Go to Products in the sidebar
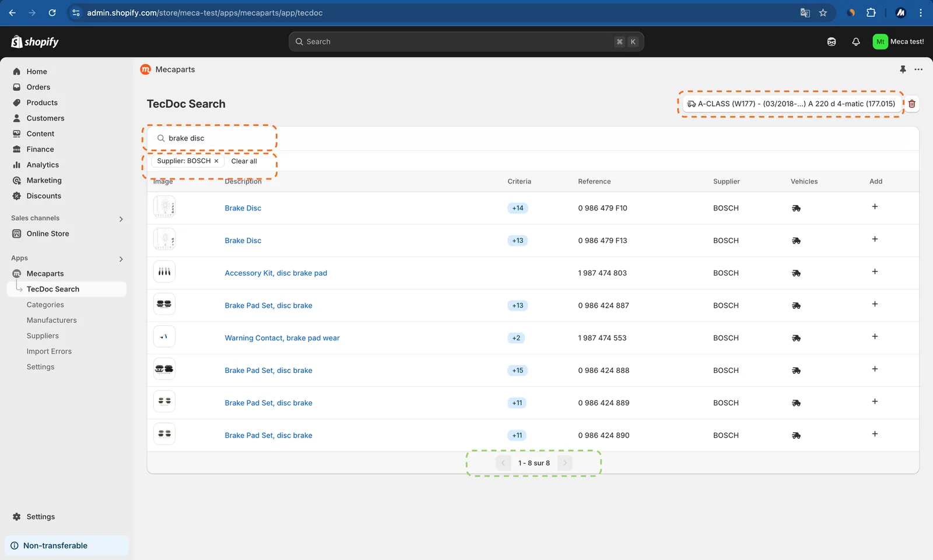The width and height of the screenshot is (933, 560). pyautogui.click(x=42, y=103)
